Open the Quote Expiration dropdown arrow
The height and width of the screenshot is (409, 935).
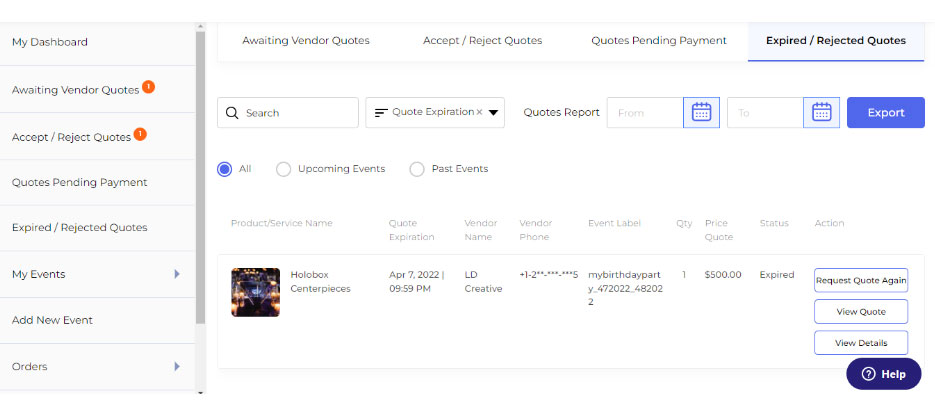(x=494, y=113)
